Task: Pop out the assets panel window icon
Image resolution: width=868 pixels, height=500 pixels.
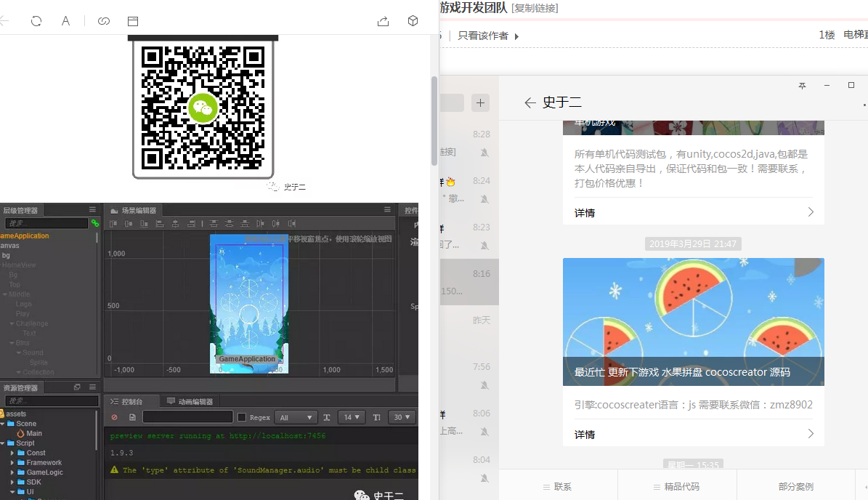Action: point(77,387)
